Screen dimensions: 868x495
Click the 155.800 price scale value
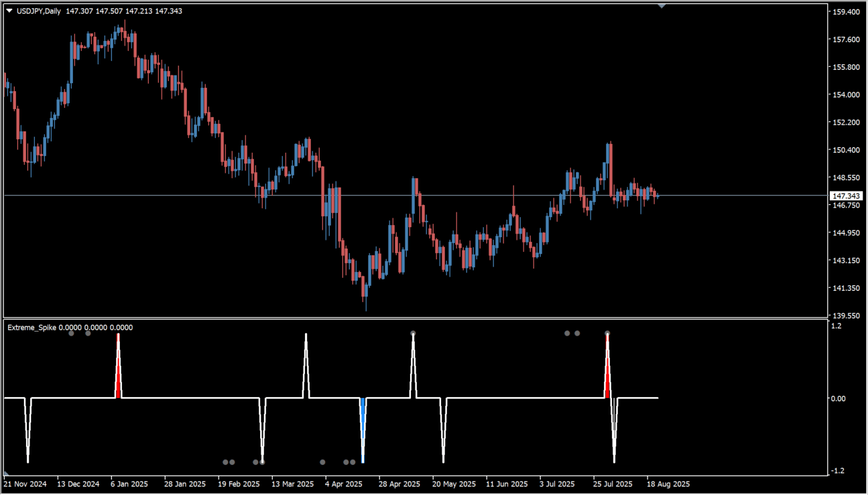846,67
